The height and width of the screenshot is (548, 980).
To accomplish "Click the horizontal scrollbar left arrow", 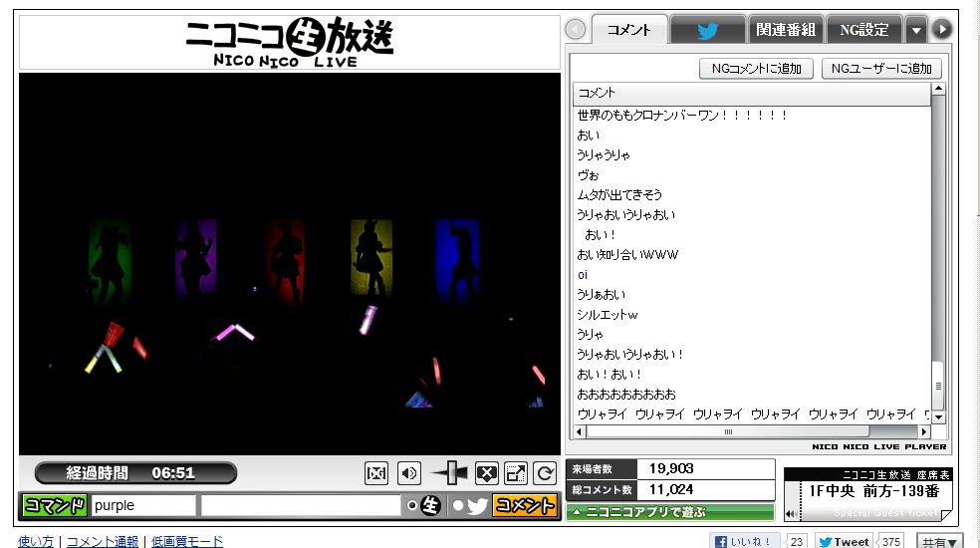I will click(x=580, y=431).
